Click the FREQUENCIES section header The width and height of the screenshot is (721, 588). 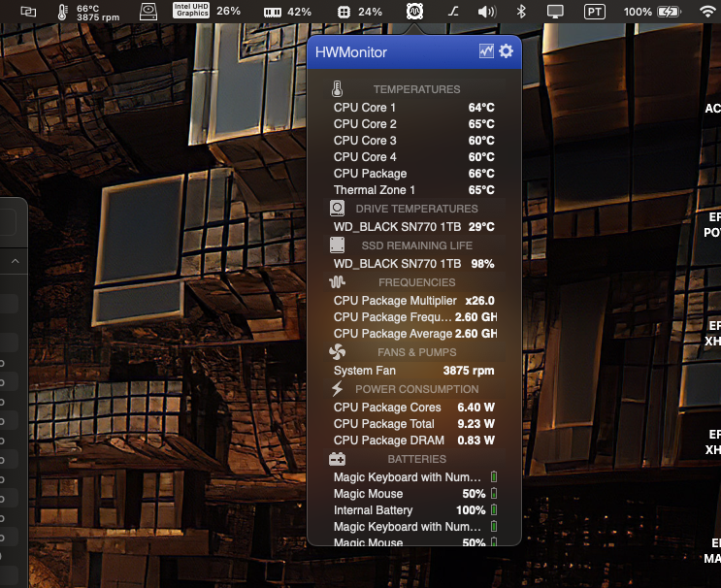416,282
